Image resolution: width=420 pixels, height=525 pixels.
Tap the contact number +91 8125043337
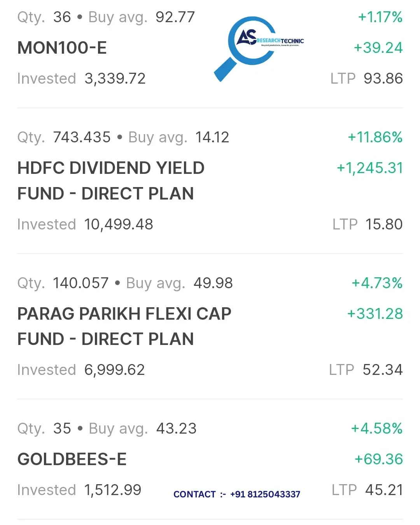[x=265, y=494]
